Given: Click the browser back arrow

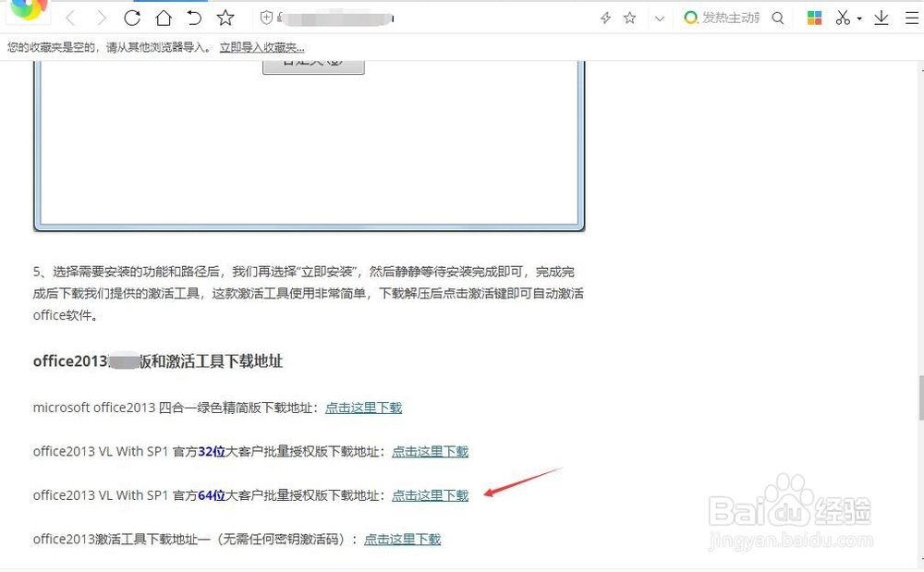Looking at the screenshot, I should [x=70, y=18].
